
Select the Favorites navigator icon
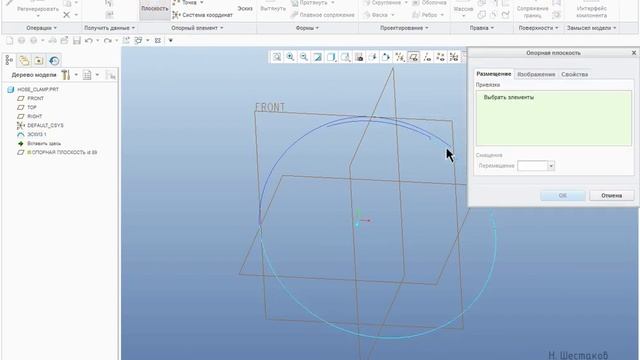coord(39,60)
